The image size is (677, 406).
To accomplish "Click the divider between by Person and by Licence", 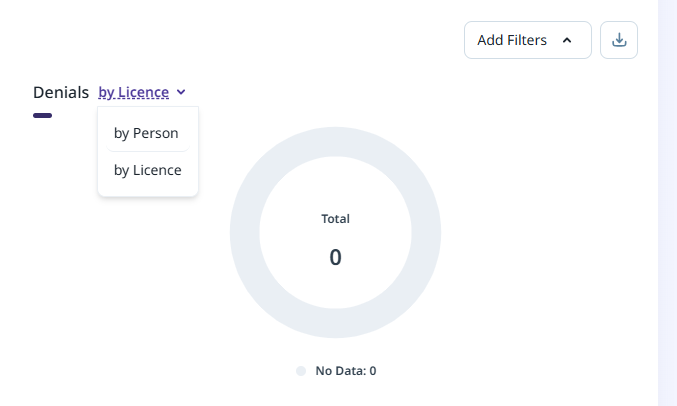I will [x=148, y=151].
